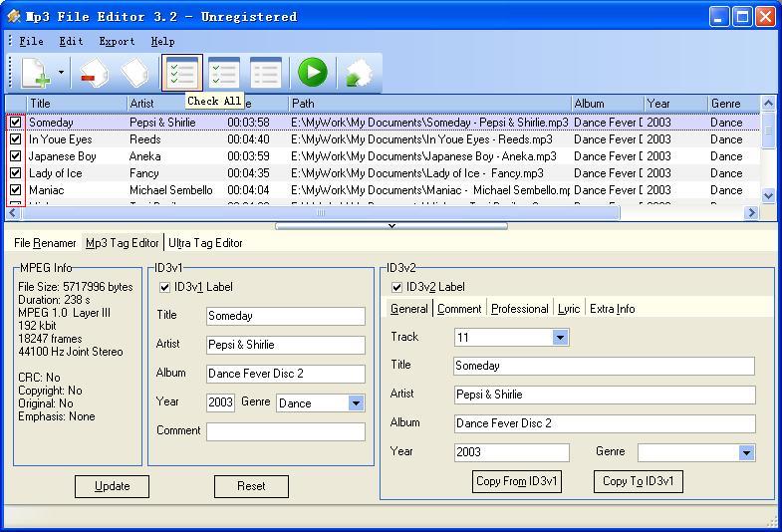The image size is (782, 532).
Task: Open the Add File dropdown arrow
Action: [61, 74]
